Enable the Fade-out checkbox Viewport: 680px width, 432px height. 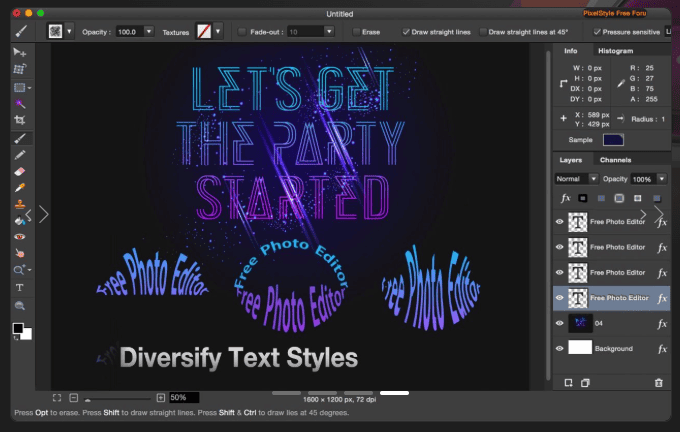[242, 32]
